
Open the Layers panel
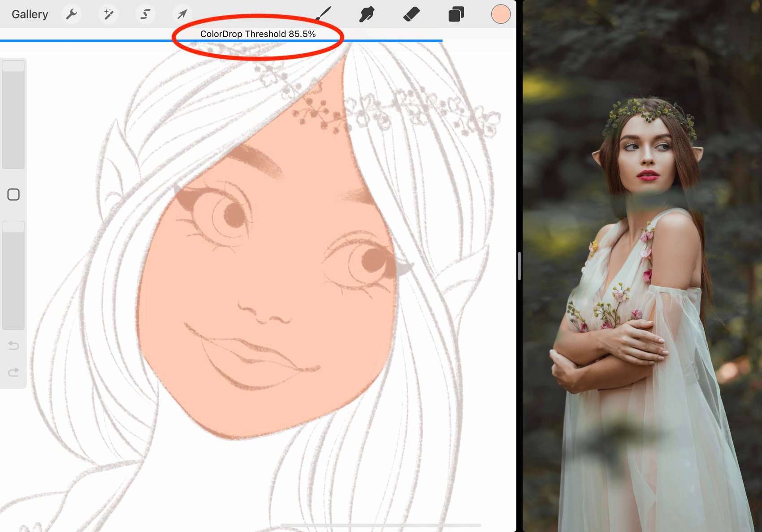(456, 14)
